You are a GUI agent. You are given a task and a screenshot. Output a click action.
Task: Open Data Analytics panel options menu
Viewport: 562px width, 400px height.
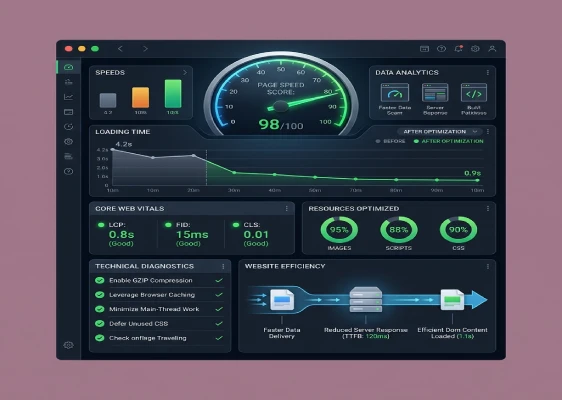pos(488,73)
